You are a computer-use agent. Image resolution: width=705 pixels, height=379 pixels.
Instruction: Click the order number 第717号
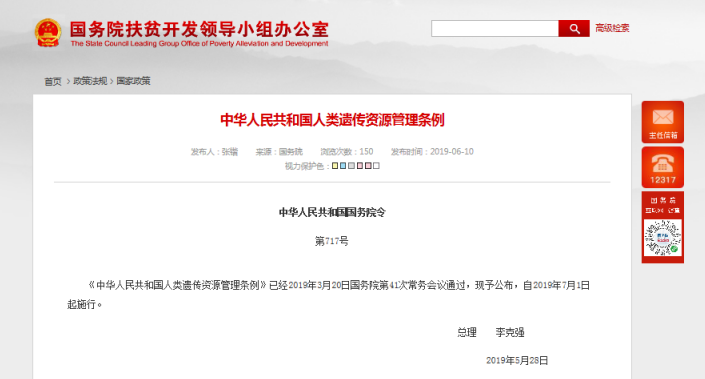[x=332, y=241]
